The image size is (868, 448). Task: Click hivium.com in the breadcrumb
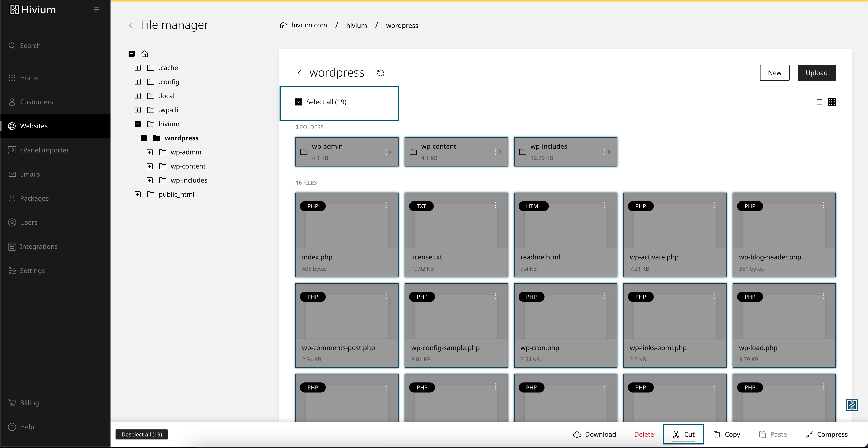click(x=309, y=25)
